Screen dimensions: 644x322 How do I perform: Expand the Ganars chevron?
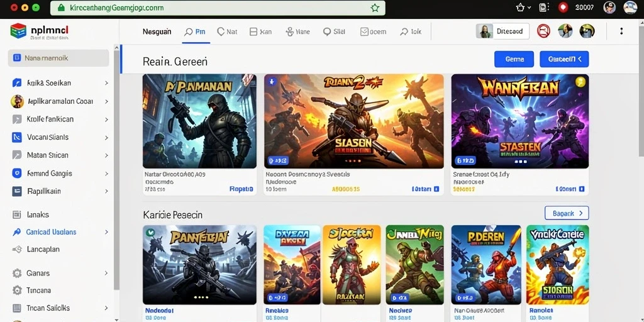[x=106, y=273]
